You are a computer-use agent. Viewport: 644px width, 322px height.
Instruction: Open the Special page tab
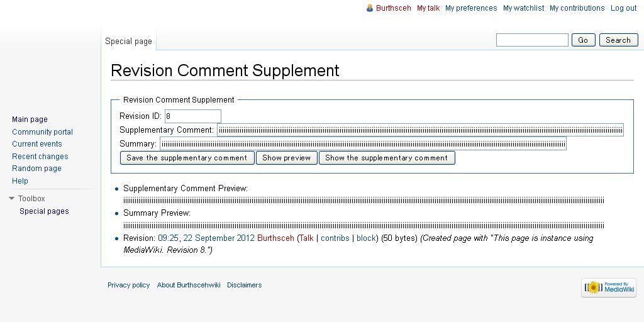[x=128, y=41]
